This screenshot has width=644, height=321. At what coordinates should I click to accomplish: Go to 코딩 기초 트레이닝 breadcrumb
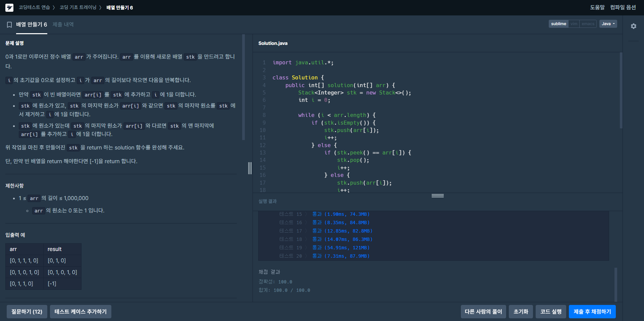78,7
